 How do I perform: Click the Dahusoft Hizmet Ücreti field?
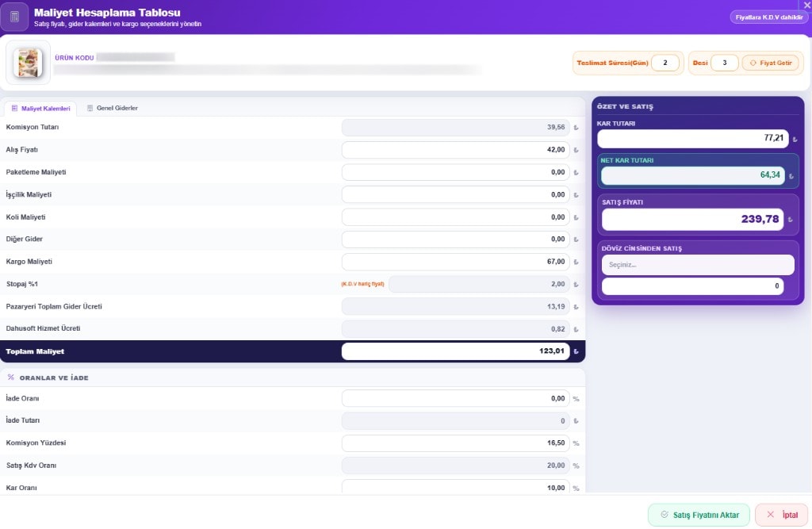pyautogui.click(x=456, y=328)
